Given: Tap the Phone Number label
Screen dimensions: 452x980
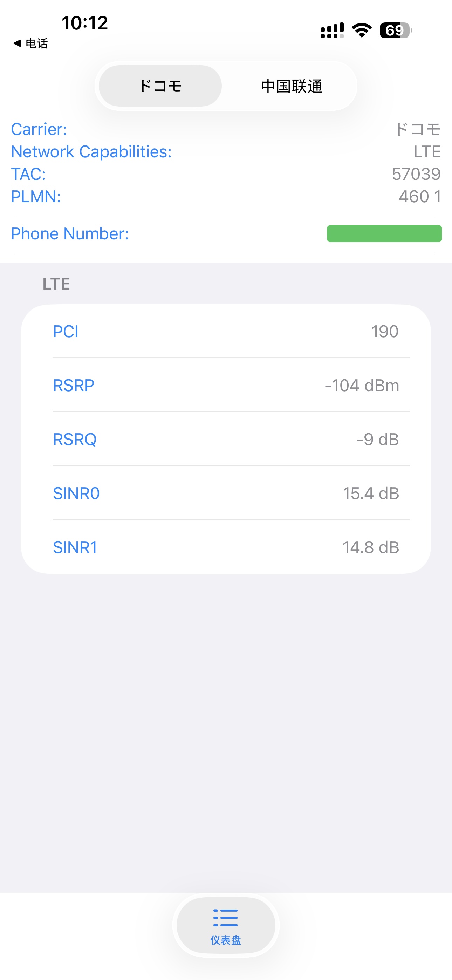Looking at the screenshot, I should click(x=70, y=233).
